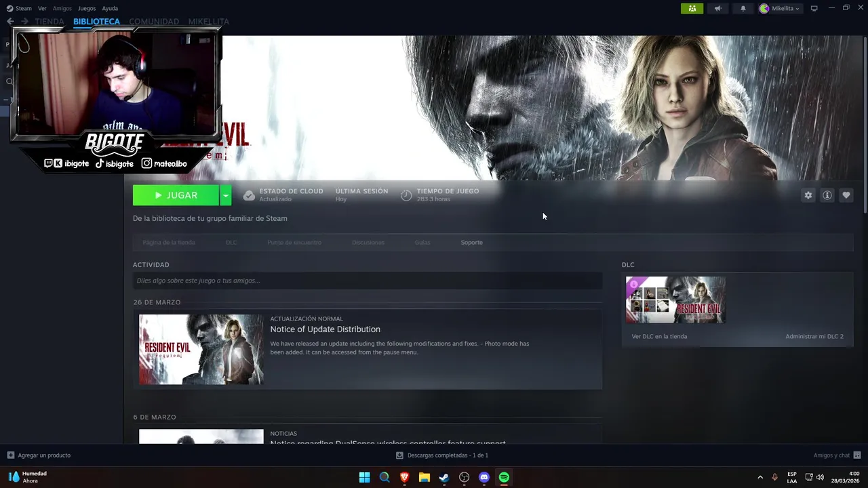Click the library page vertical scrollbar
868x488 pixels.
tap(865, 125)
